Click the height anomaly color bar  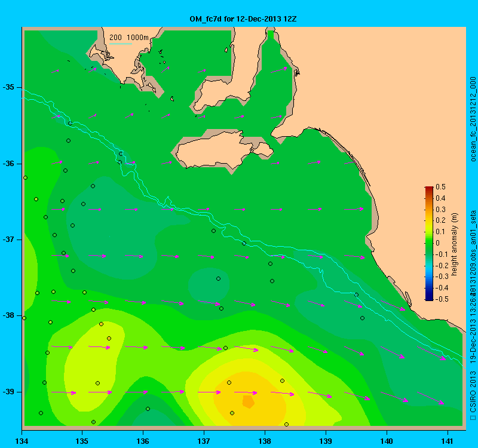click(x=429, y=243)
